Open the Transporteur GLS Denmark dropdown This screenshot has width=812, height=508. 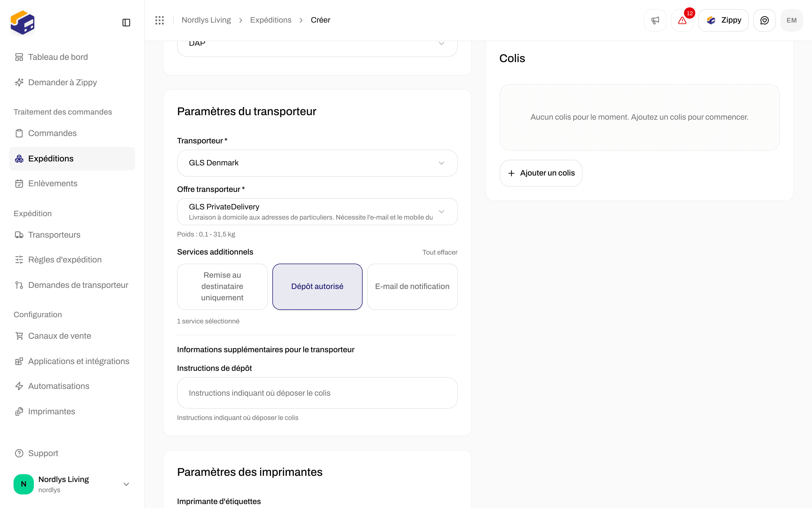point(317,163)
